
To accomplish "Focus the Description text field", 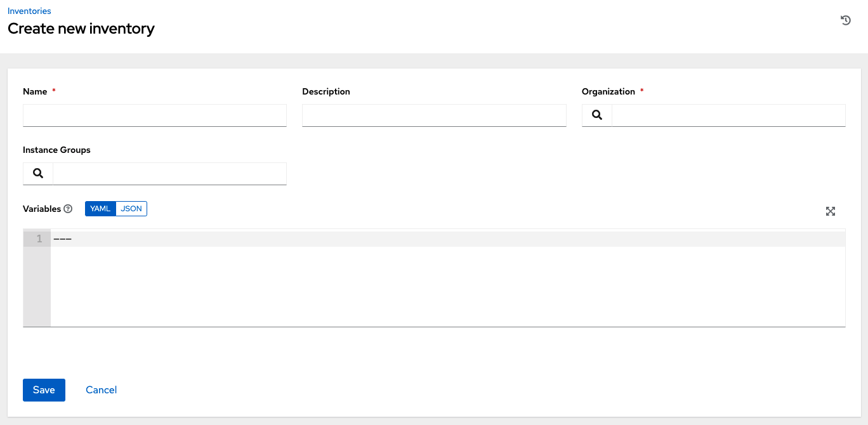I will (x=434, y=115).
